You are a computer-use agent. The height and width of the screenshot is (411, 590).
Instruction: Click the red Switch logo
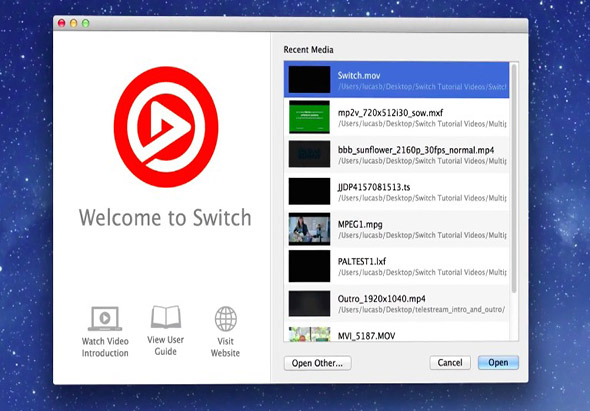[x=166, y=127]
